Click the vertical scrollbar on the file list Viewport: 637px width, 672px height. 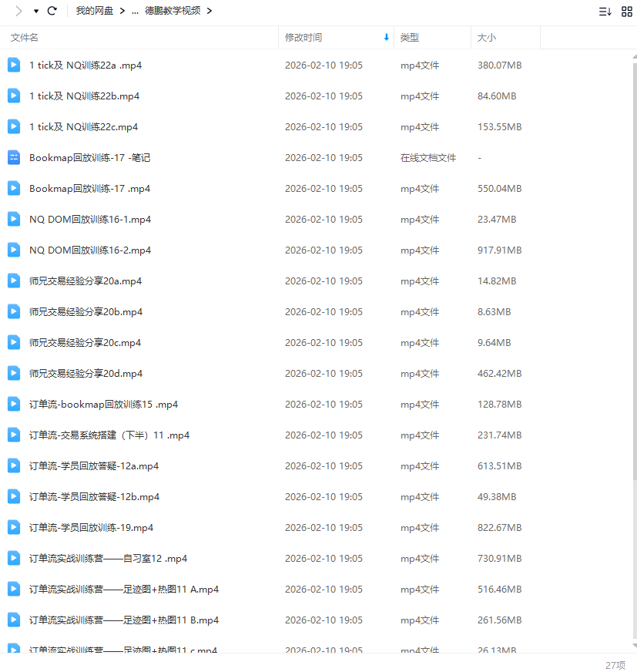pos(634,308)
